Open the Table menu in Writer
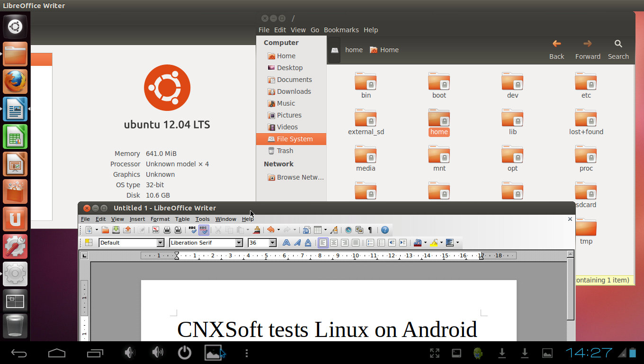This screenshot has width=644, height=364. (182, 219)
